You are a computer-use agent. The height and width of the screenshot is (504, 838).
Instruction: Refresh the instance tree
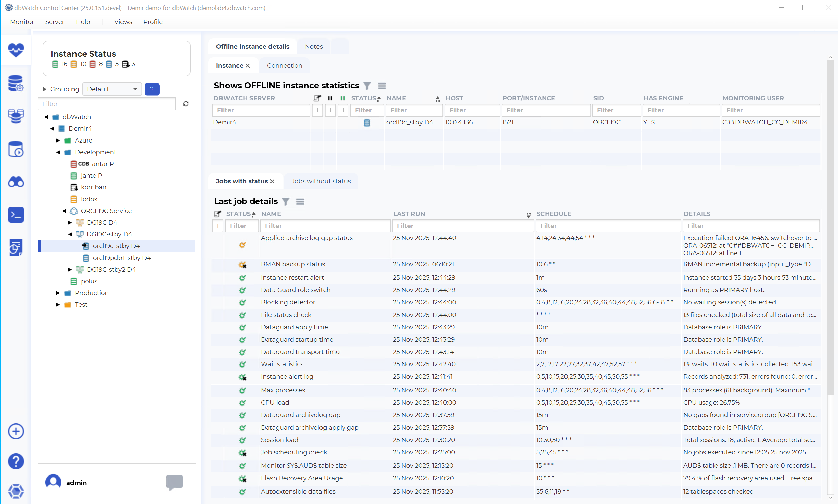(x=186, y=104)
